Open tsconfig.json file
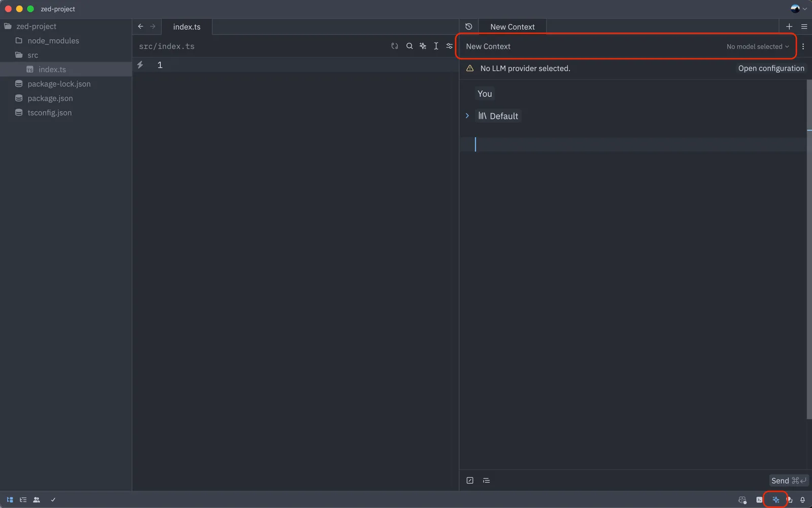812x508 pixels. click(x=66, y=113)
